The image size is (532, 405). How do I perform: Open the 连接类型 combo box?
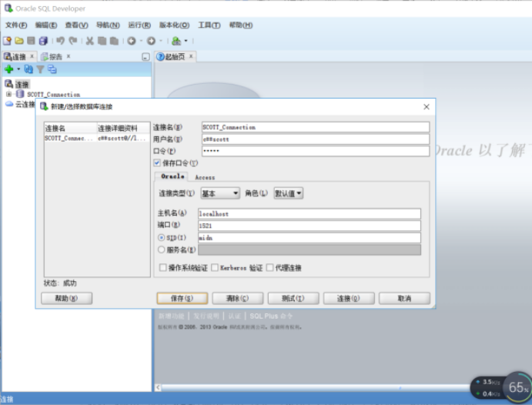point(220,193)
